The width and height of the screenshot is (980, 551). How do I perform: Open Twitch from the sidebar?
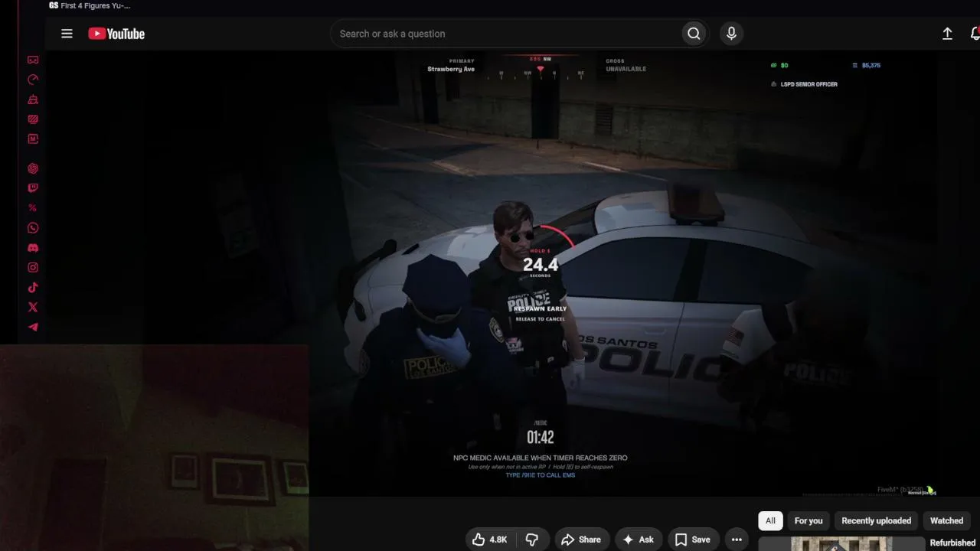click(x=33, y=188)
